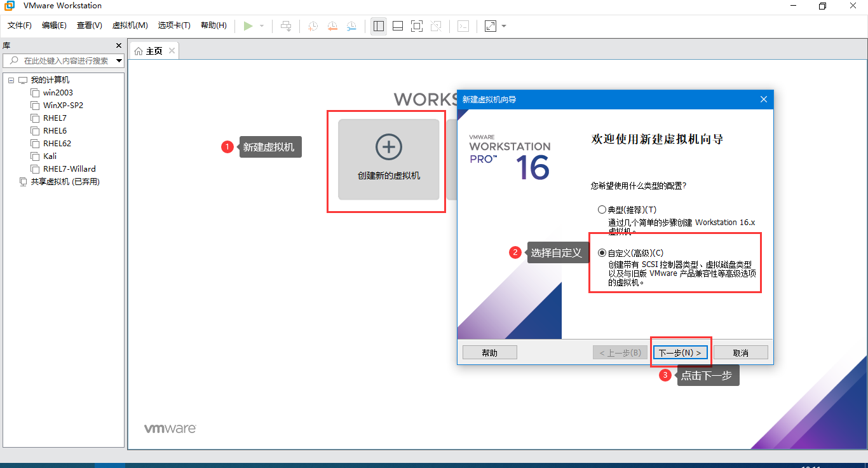Screen dimensions: 868x468
Task: Close the 库 library panel
Action: pyautogui.click(x=118, y=46)
